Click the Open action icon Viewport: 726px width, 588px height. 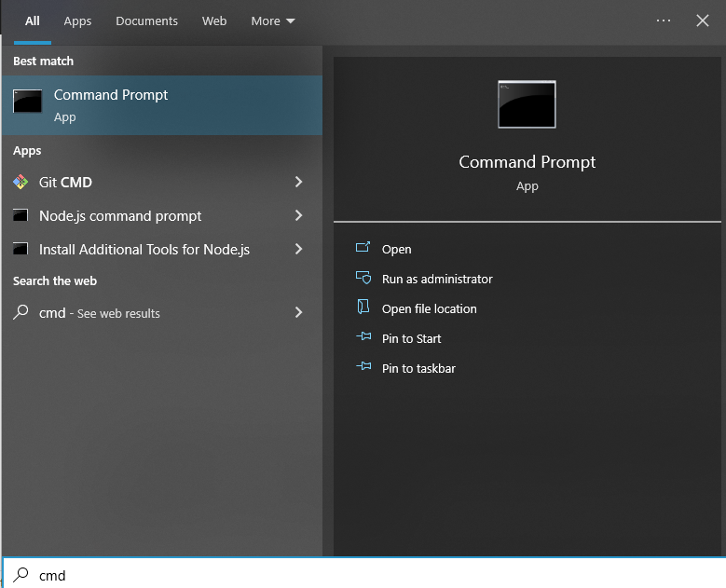363,247
